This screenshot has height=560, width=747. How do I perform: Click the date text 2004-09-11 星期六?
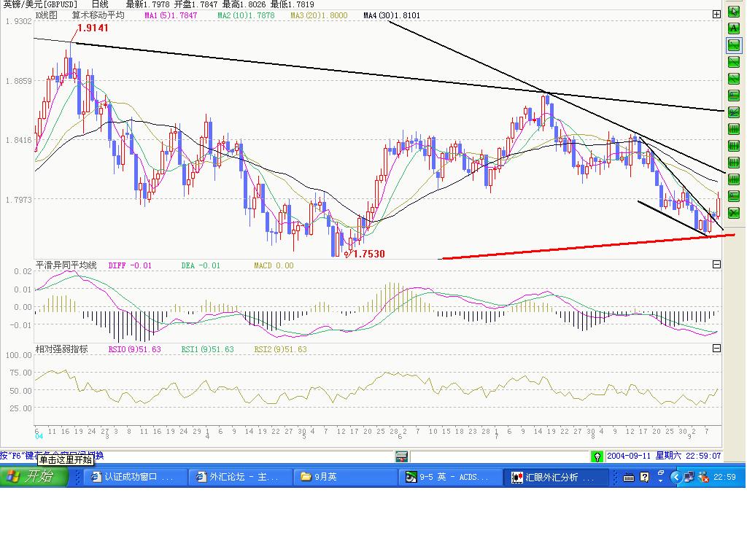pos(644,456)
